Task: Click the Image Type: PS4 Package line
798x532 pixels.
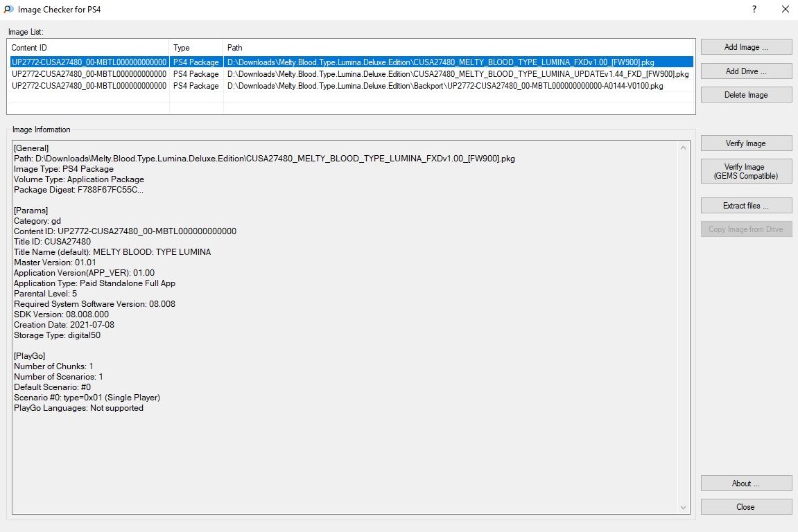Action: coord(64,169)
